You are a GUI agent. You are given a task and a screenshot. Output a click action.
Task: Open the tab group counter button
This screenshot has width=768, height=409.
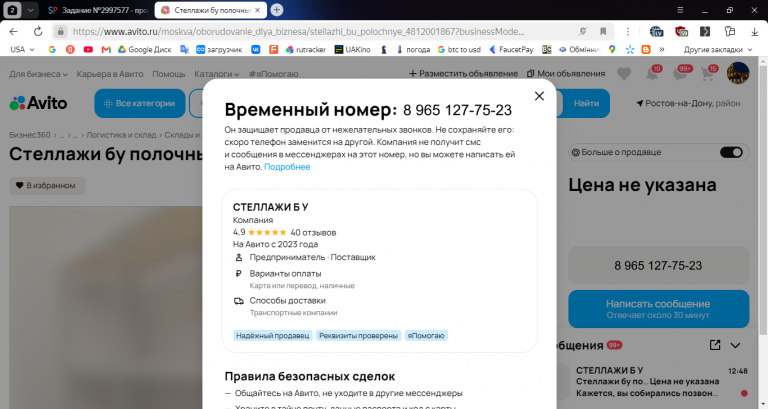pos(12,10)
